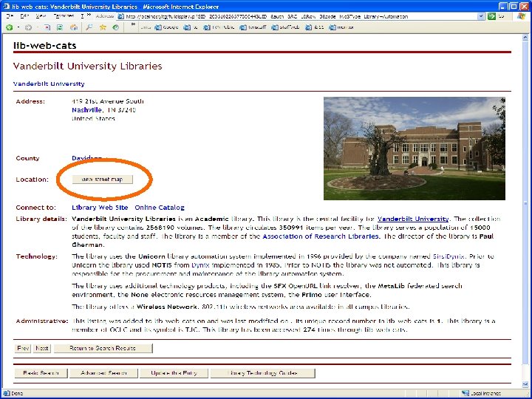Screen dimensions: 532x399
Task: Click the Advanced Search button
Action: [x=103, y=373]
